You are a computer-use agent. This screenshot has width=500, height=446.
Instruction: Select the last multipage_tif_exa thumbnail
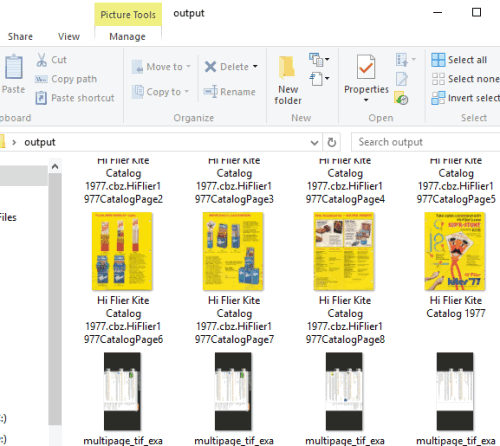[455, 391]
